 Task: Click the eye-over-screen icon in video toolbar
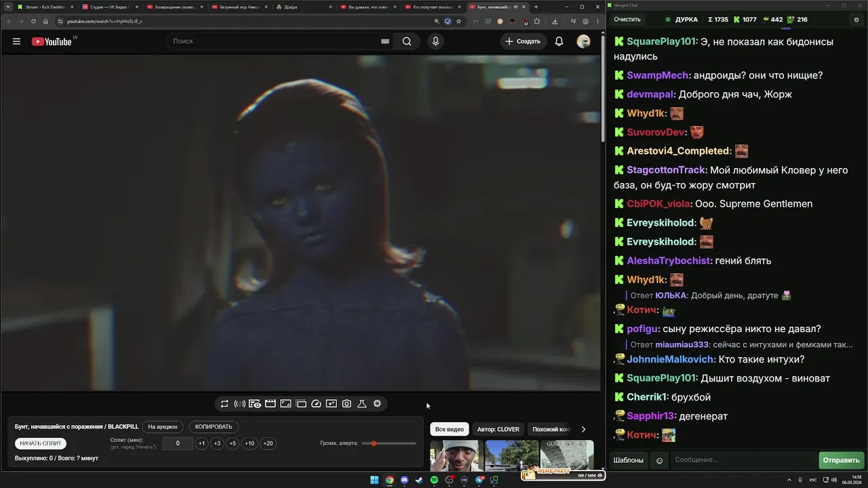[255, 404]
